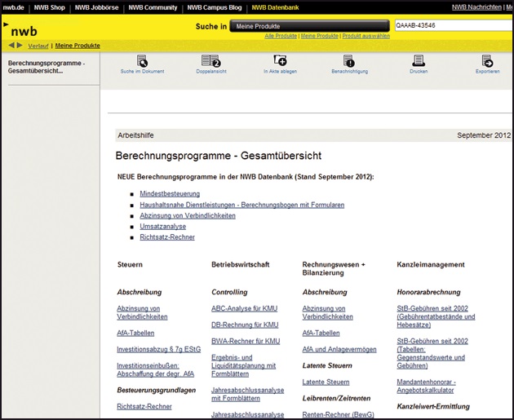Click the Benachrichtigung icon
The width and height of the screenshot is (514, 420).
click(349, 61)
